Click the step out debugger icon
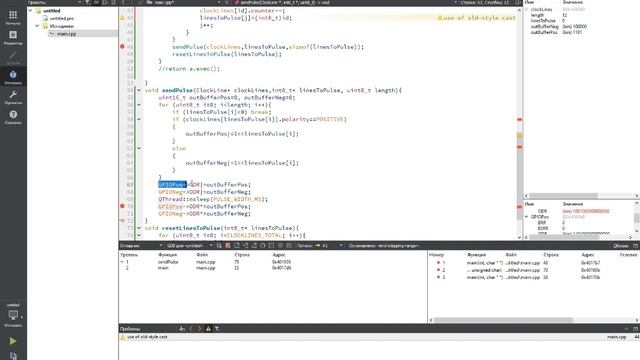The width and height of the screenshot is (640, 360). pyautogui.click(x=254, y=246)
